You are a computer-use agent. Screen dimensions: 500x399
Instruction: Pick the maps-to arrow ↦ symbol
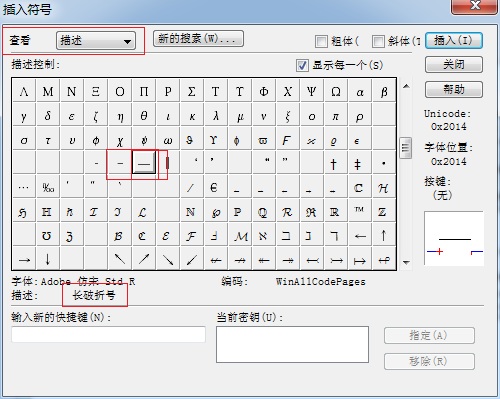pos(360,259)
